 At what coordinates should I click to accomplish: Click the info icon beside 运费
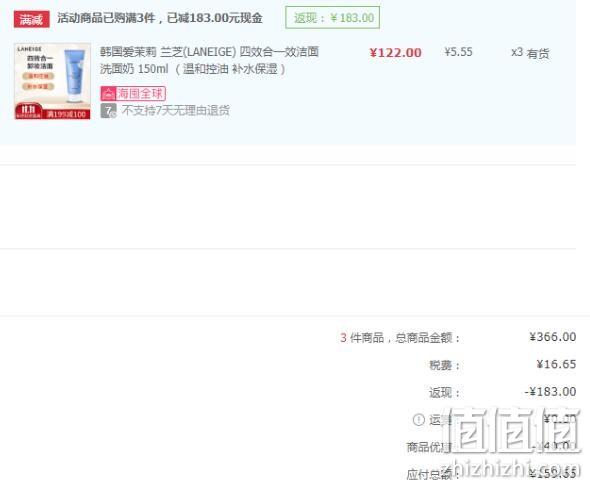418,419
